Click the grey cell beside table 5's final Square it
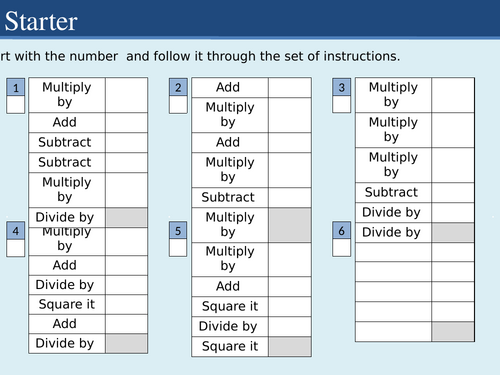500x375 pixels. pyautogui.click(x=290, y=347)
